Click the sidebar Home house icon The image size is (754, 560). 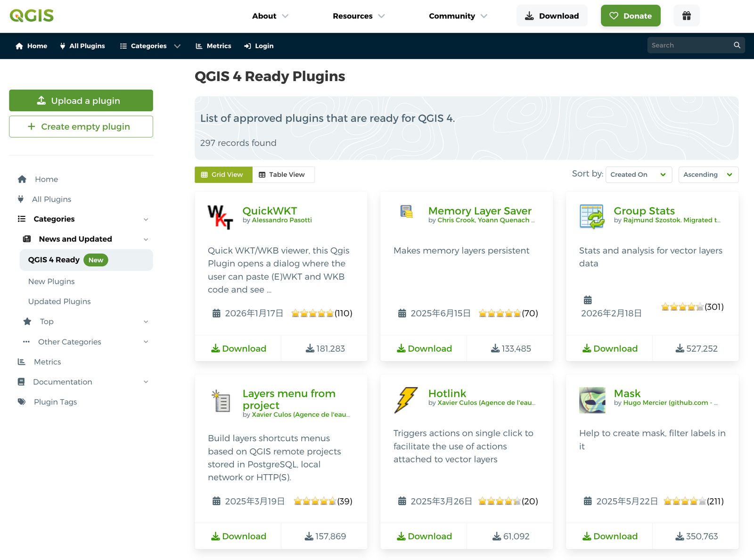pyautogui.click(x=22, y=179)
